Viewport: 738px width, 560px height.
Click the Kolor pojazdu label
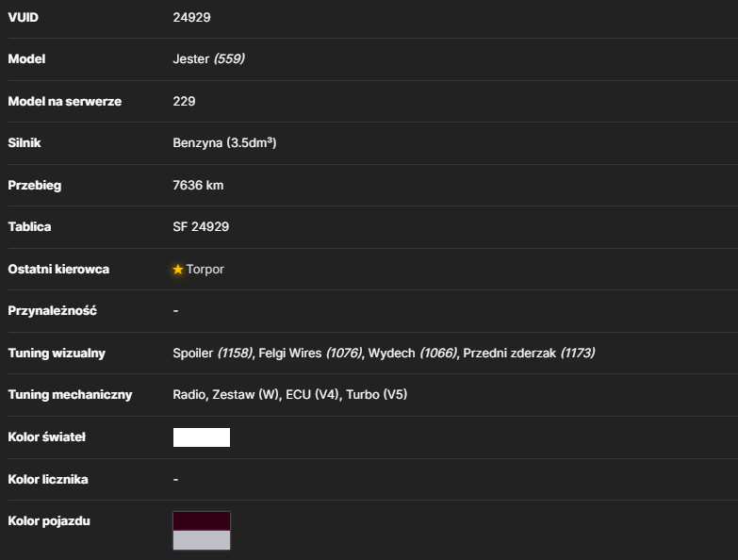tap(49, 521)
